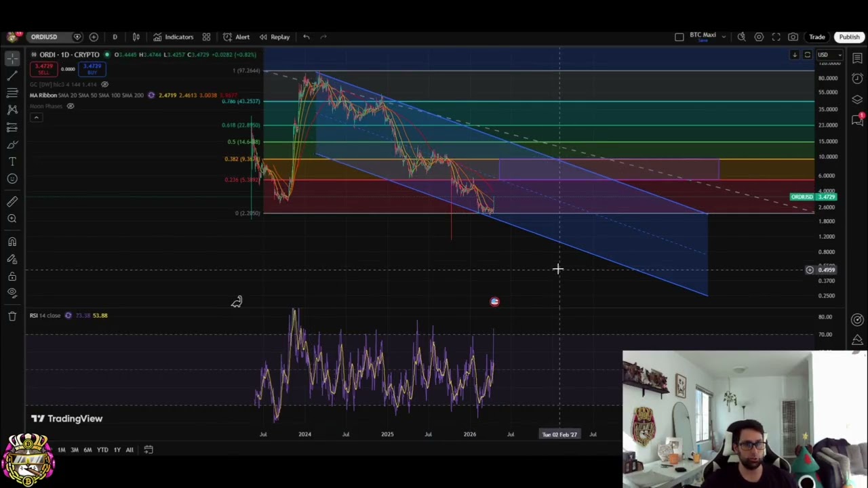
Task: Open the object tree layers icon
Action: [858, 100]
